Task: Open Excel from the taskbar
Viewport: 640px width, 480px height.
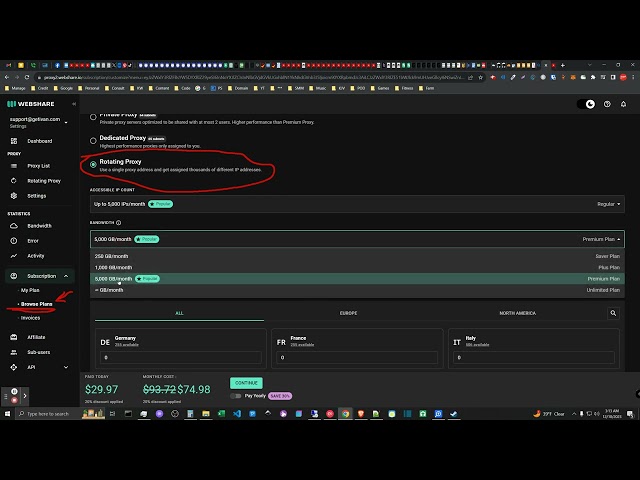Action: tap(221, 414)
